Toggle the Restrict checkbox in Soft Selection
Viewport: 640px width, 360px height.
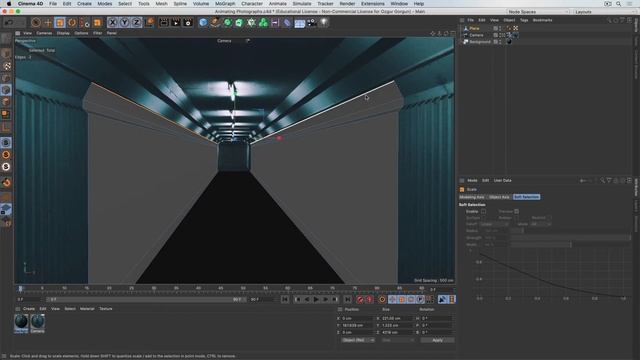coord(549,218)
